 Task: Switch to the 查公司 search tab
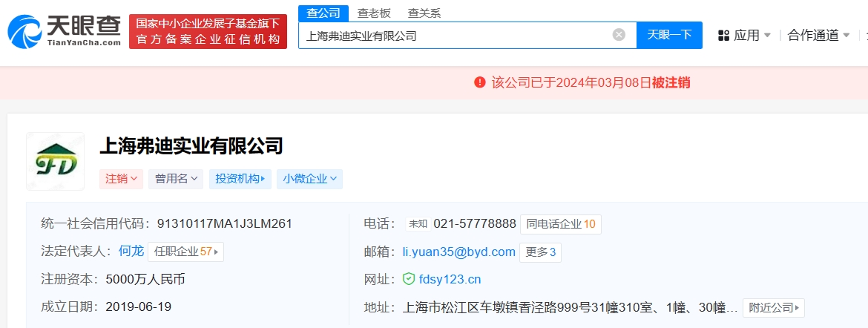(323, 13)
